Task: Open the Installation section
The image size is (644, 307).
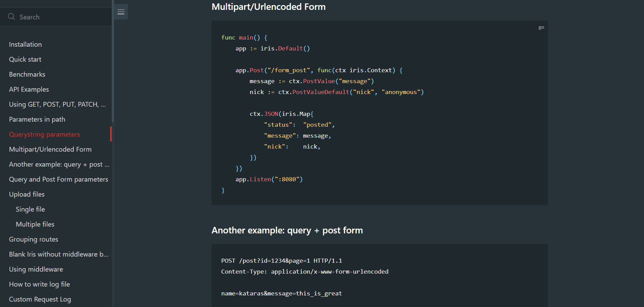Action: coord(25,44)
